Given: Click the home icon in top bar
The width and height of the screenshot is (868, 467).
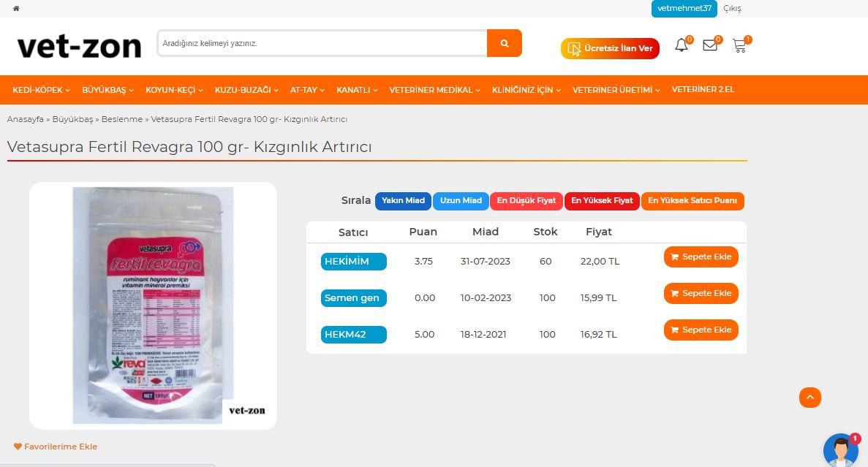Looking at the screenshot, I should [16, 9].
